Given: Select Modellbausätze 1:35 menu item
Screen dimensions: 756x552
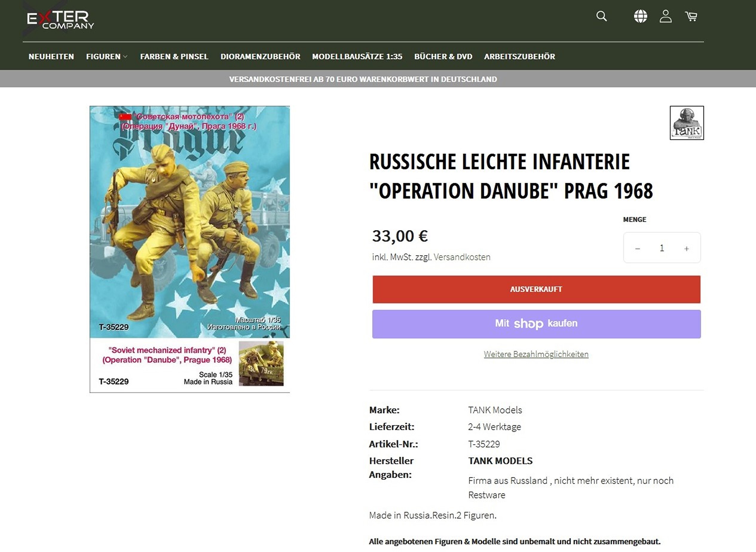Looking at the screenshot, I should (x=357, y=57).
